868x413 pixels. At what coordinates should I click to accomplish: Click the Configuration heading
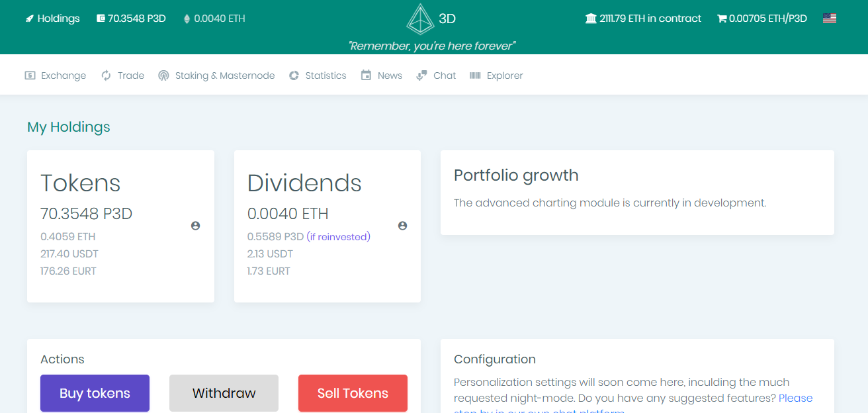[x=495, y=359]
